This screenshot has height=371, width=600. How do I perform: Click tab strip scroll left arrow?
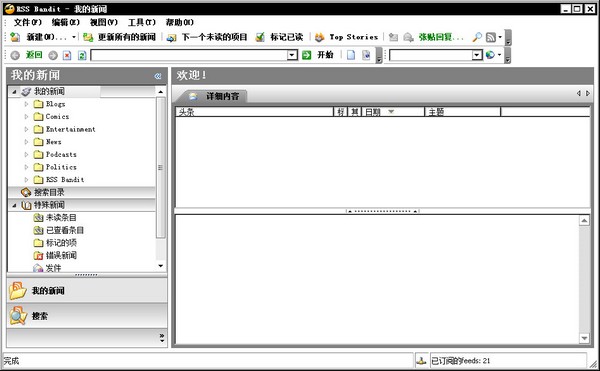[579, 93]
